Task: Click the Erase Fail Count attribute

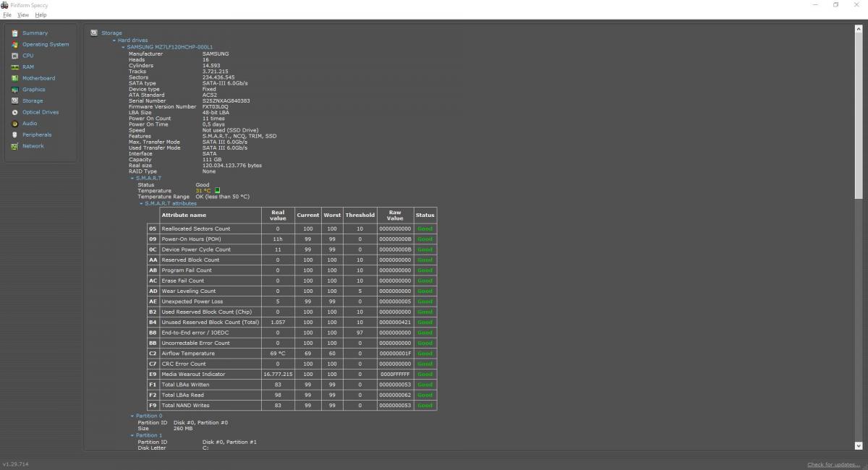Action: (x=183, y=281)
